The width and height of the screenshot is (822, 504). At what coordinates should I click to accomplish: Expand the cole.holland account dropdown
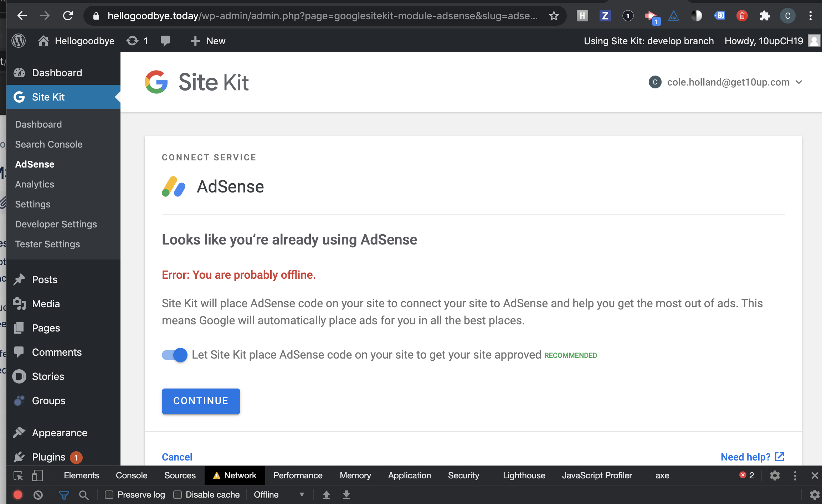pos(725,82)
